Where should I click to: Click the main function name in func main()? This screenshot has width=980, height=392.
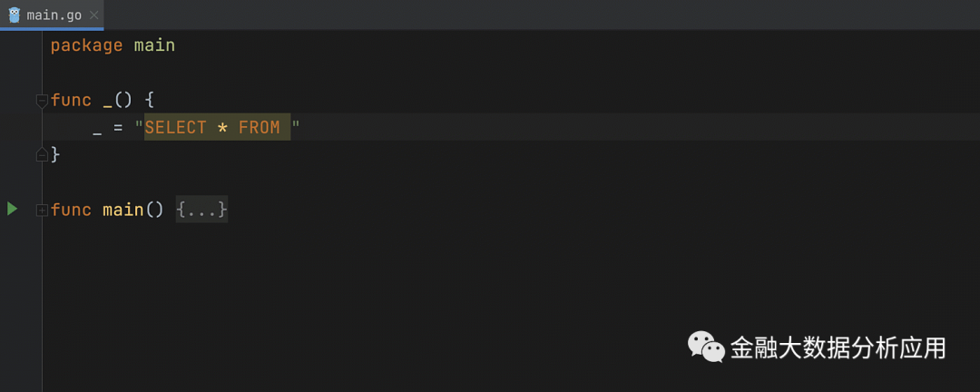[x=123, y=210]
